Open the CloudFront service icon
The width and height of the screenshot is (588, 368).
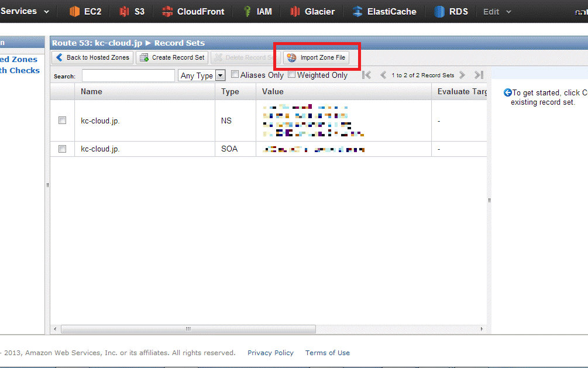pyautogui.click(x=167, y=12)
